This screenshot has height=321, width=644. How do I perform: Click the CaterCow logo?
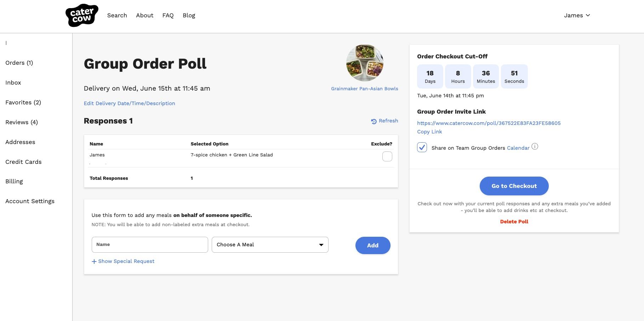click(82, 16)
